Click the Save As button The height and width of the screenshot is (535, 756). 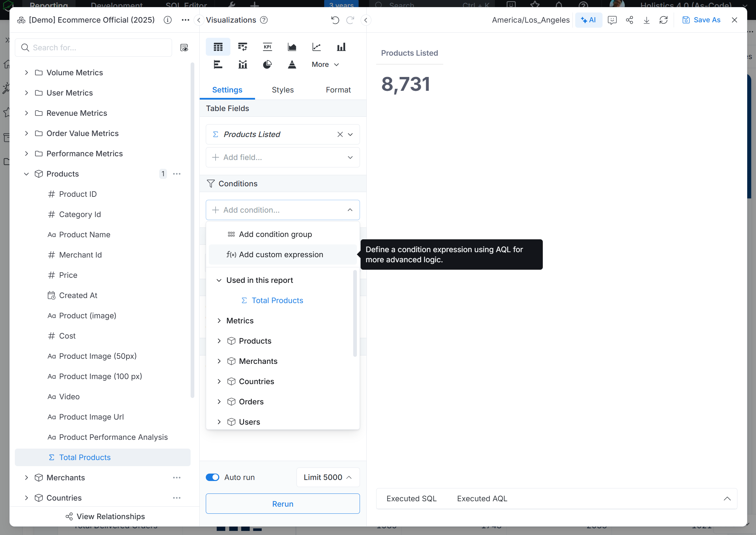[702, 20]
